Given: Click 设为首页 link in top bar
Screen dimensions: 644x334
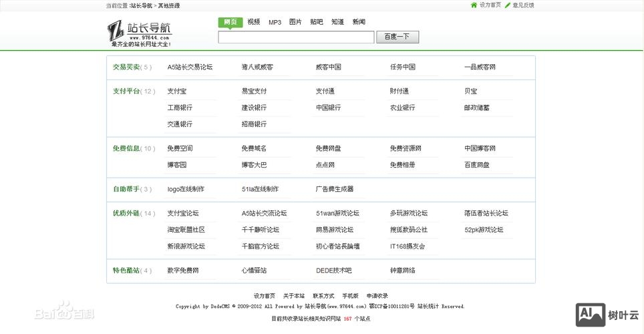Looking at the screenshot, I should point(490,5).
